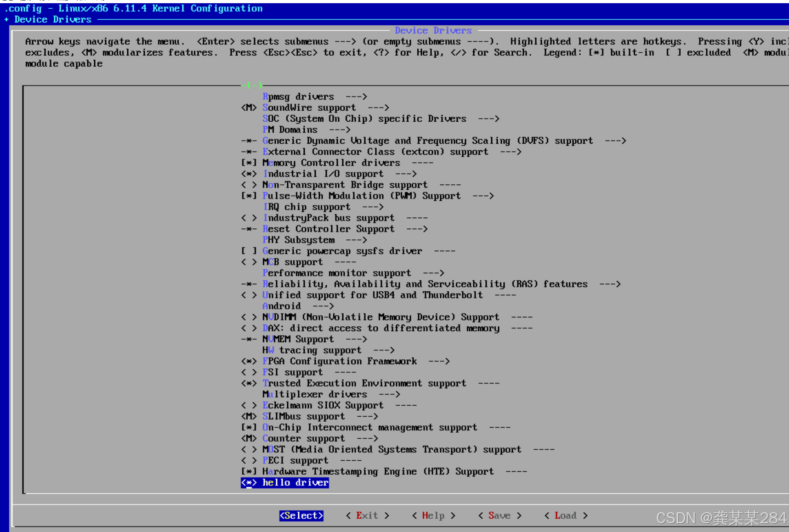789x532 pixels.
Task: Click the Save button
Action: coord(500,515)
